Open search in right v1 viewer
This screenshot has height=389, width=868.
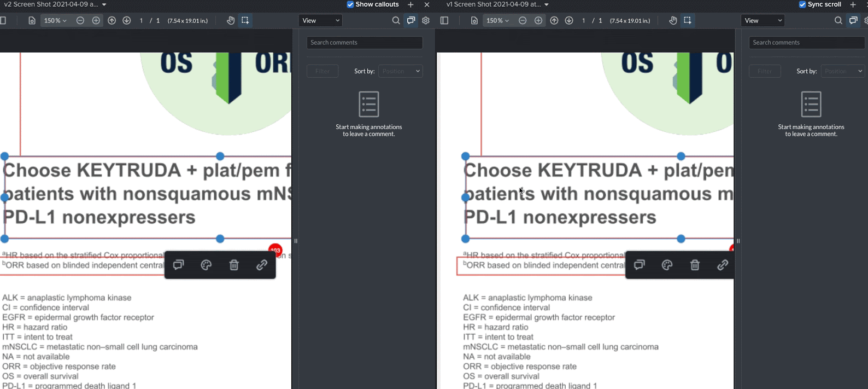tap(838, 20)
